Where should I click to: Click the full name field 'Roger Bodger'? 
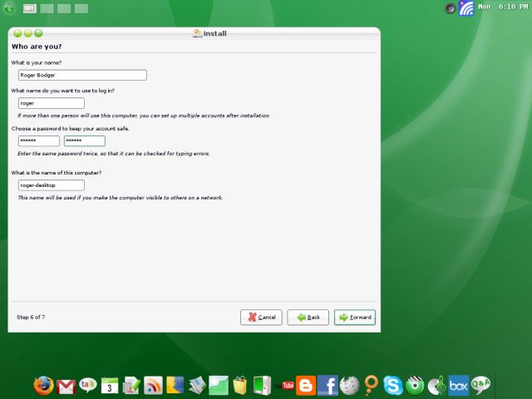click(82, 75)
